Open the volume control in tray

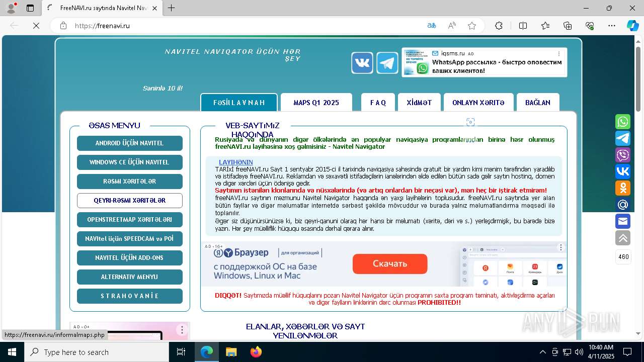coord(579,352)
